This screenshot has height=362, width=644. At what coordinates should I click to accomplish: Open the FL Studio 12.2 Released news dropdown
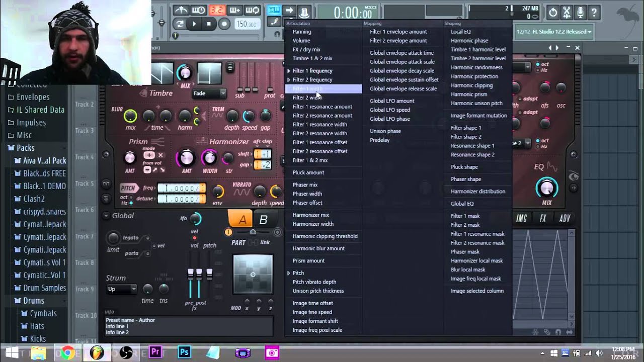click(x=553, y=32)
